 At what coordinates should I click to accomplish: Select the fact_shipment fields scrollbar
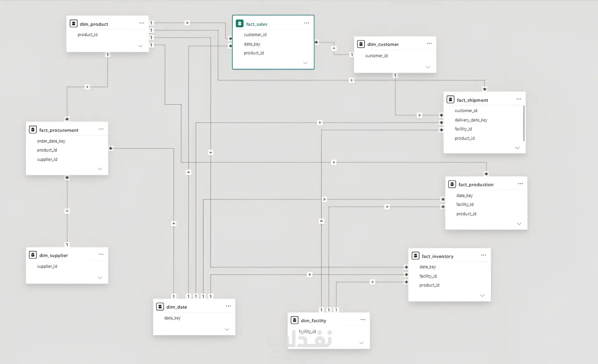(x=524, y=123)
